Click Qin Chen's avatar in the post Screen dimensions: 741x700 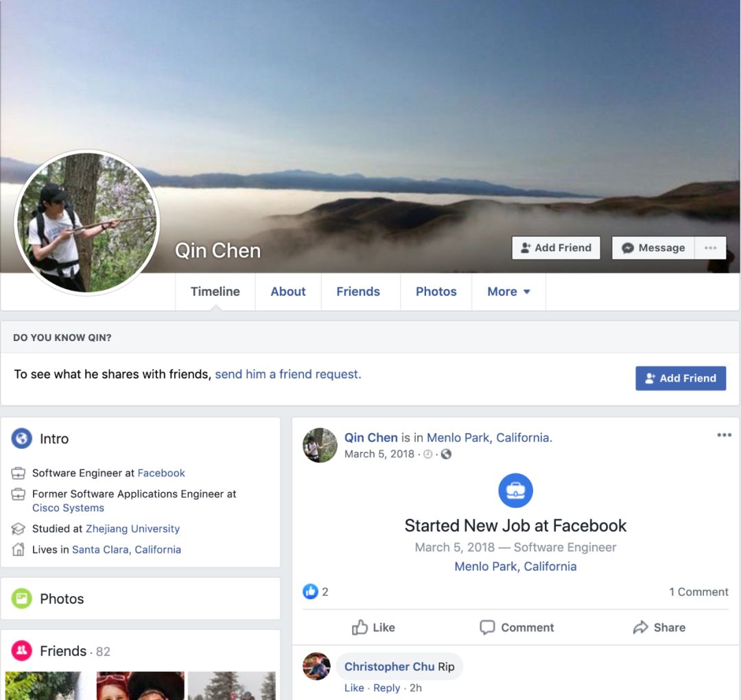point(320,445)
